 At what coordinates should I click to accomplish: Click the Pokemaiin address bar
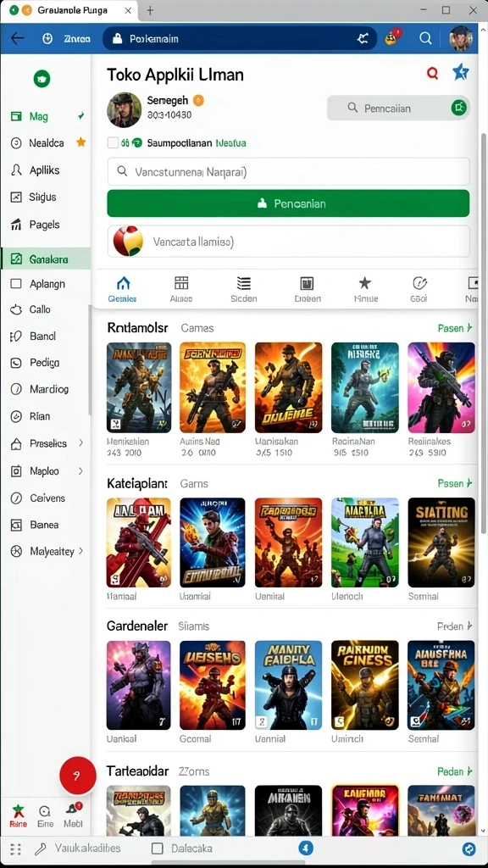[239, 39]
